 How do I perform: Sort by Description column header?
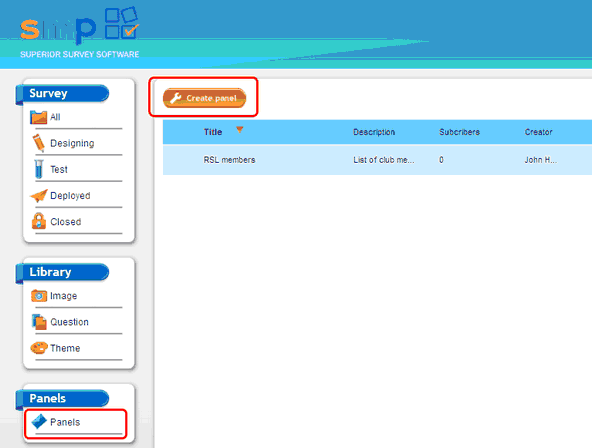374,132
